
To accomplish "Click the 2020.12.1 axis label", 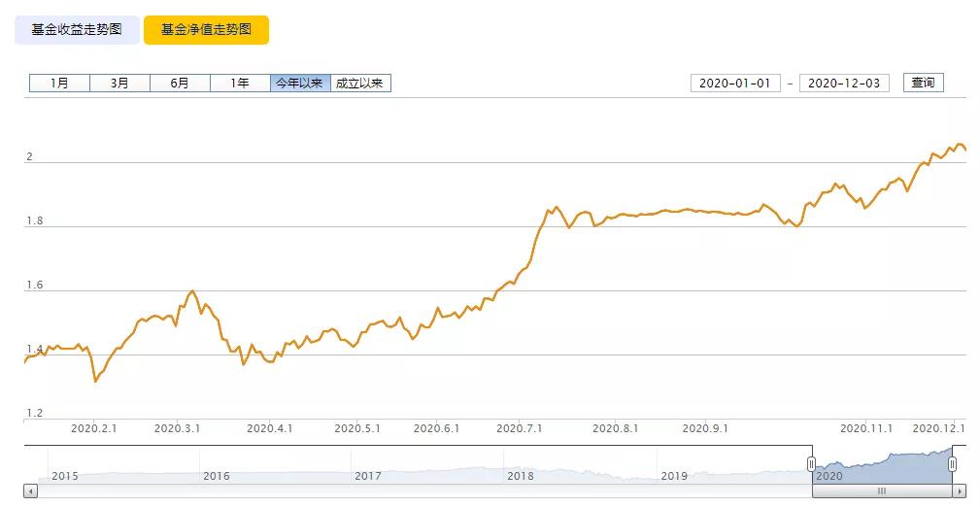I will [939, 429].
